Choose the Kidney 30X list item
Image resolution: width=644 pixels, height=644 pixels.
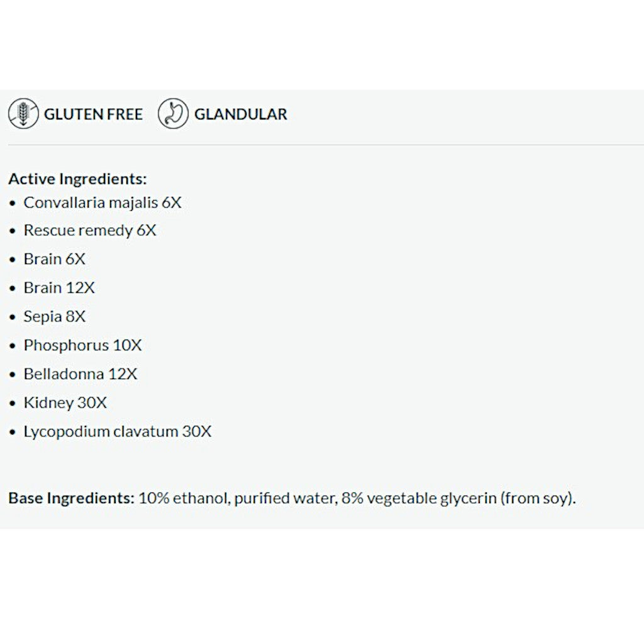tap(65, 402)
